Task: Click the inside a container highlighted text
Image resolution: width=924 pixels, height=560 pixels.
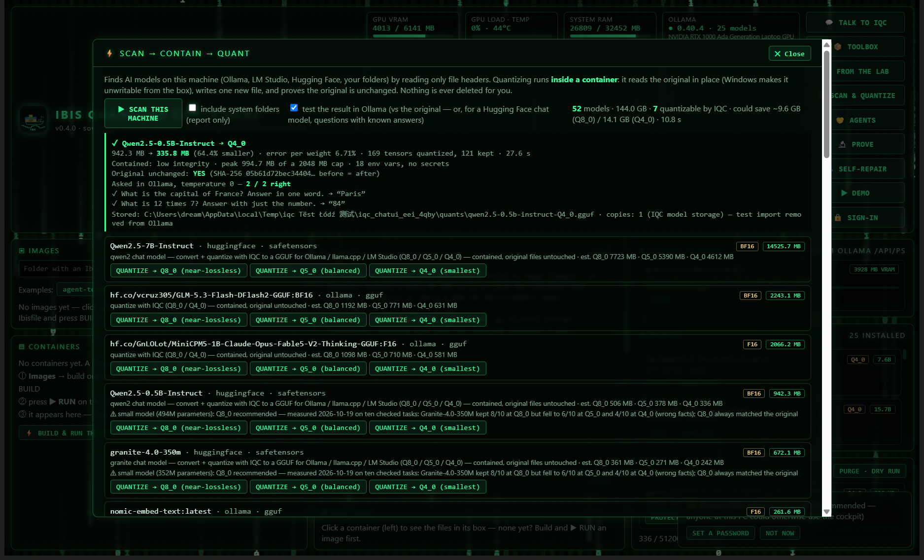Action: pyautogui.click(x=584, y=79)
